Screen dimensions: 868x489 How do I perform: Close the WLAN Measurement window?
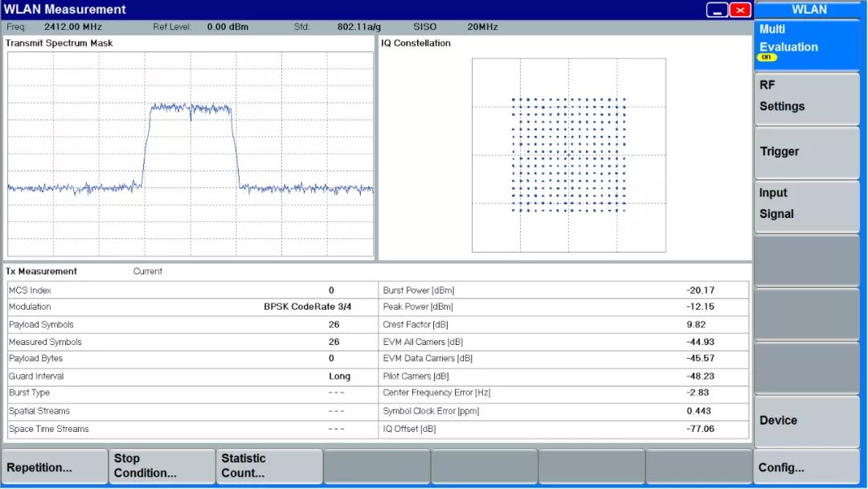point(740,10)
